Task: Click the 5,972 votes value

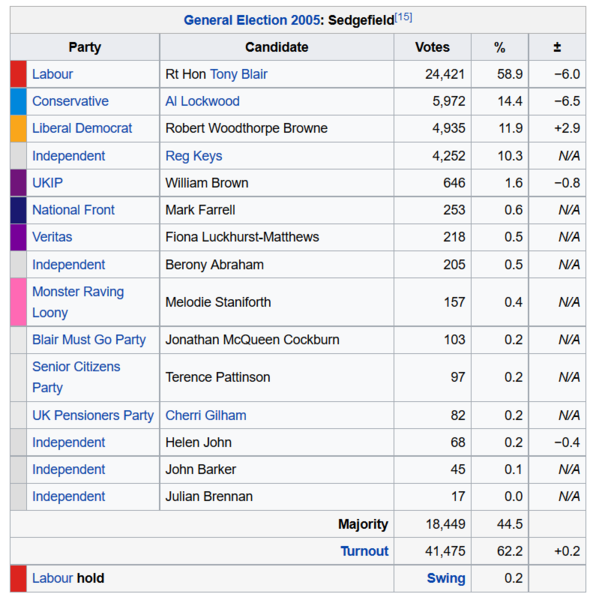Action: click(449, 101)
